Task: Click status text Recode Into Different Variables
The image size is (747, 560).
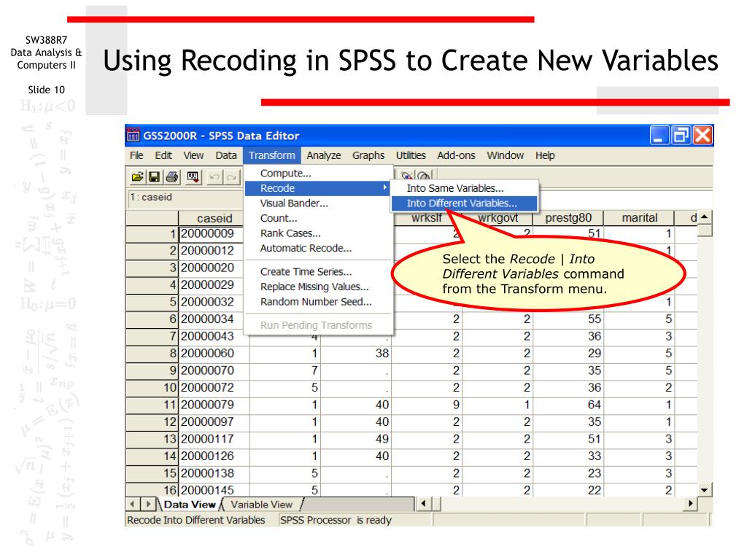Action: coord(196,520)
